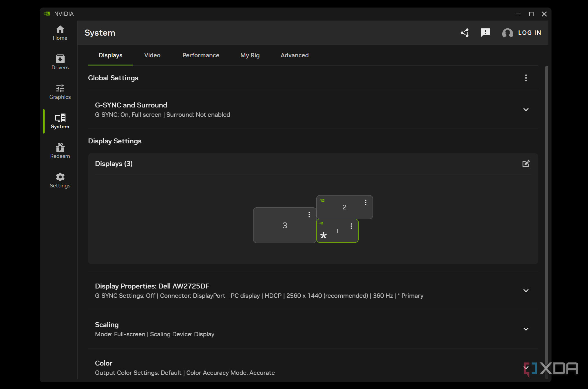This screenshot has width=588, height=389.
Task: Click the user avatar icon
Action: [x=507, y=33]
